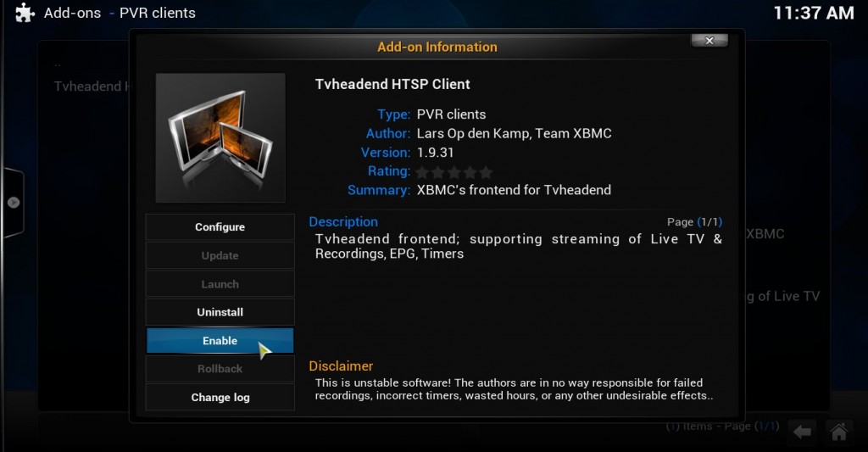Click the Rollback button

coord(220,369)
